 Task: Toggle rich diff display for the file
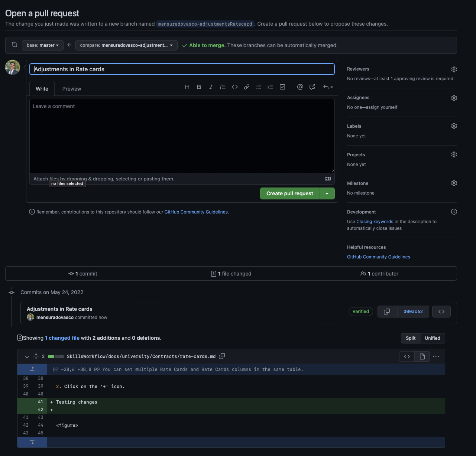click(x=422, y=356)
